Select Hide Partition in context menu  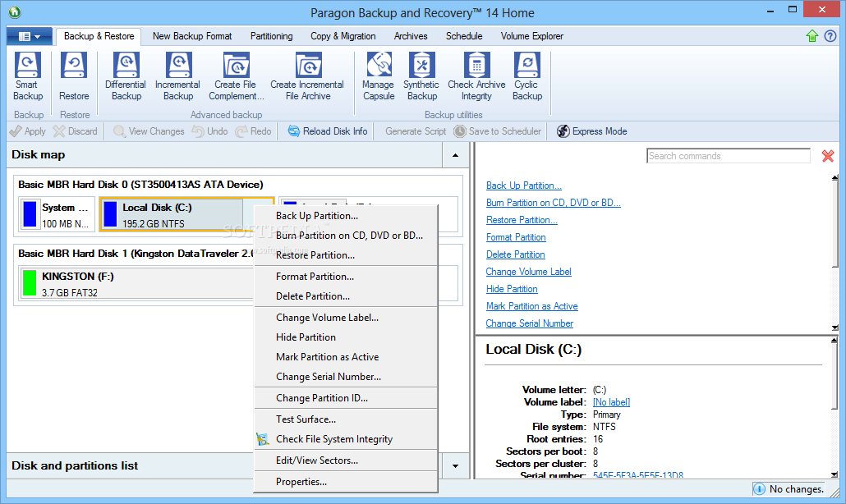346,337
